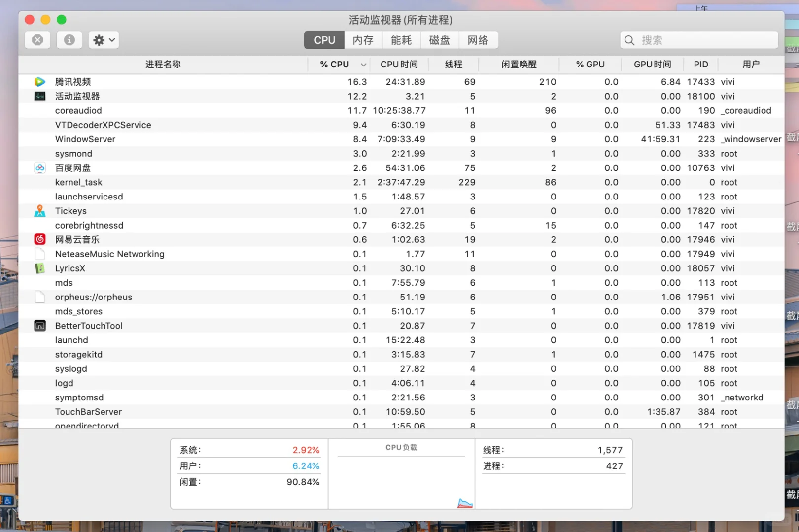
Task: Click the quit process (X) icon
Action: [37, 40]
